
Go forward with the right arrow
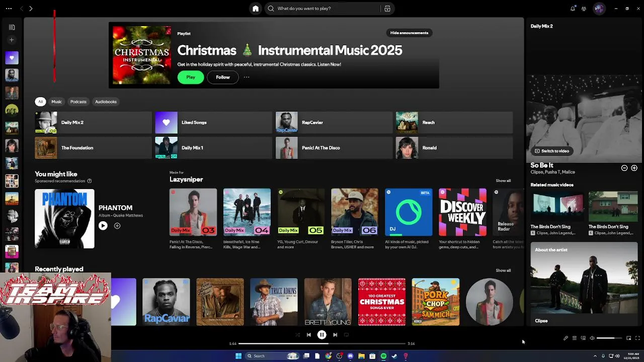[x=31, y=9]
